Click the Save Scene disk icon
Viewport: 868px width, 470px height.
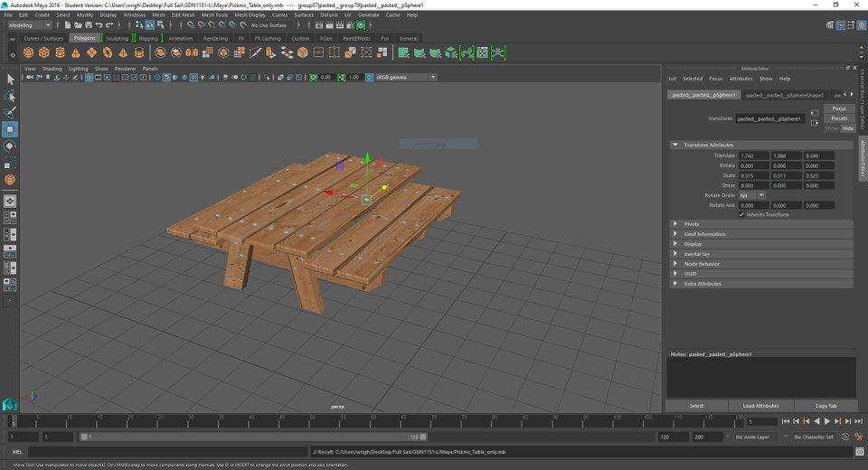click(x=88, y=25)
